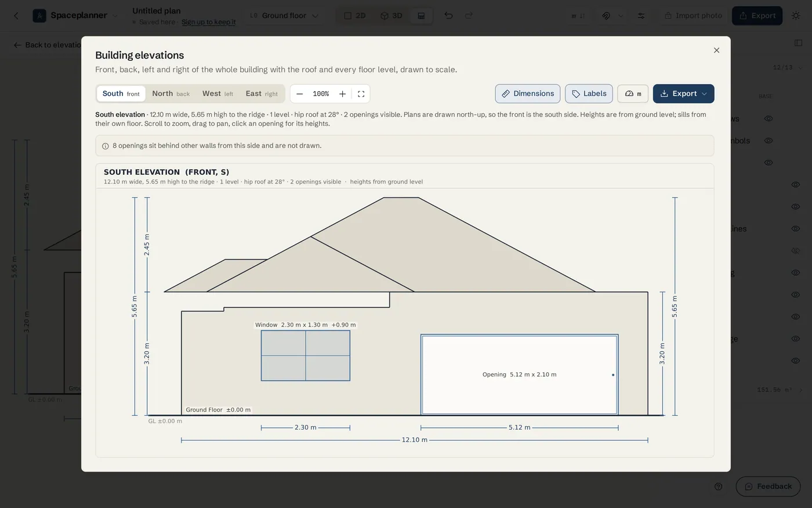Open the Export dropdown in the elevations dialog

(x=683, y=93)
